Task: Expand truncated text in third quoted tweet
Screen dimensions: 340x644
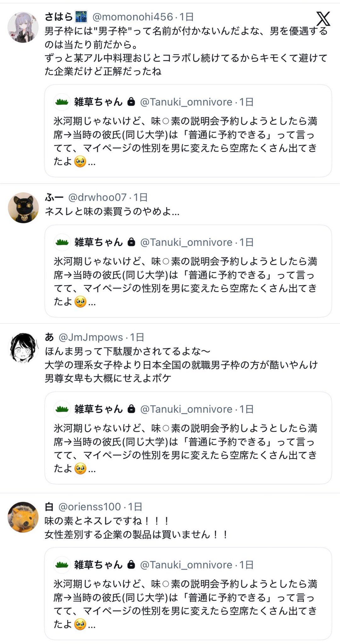Action: [92, 469]
